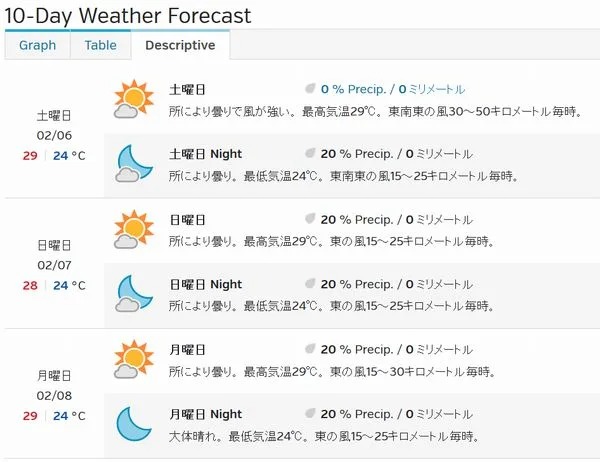Viewport: 600px width, 462px height.
Task: Open the 0 % Precip. / 0 ミリメートル link
Action: [393, 89]
